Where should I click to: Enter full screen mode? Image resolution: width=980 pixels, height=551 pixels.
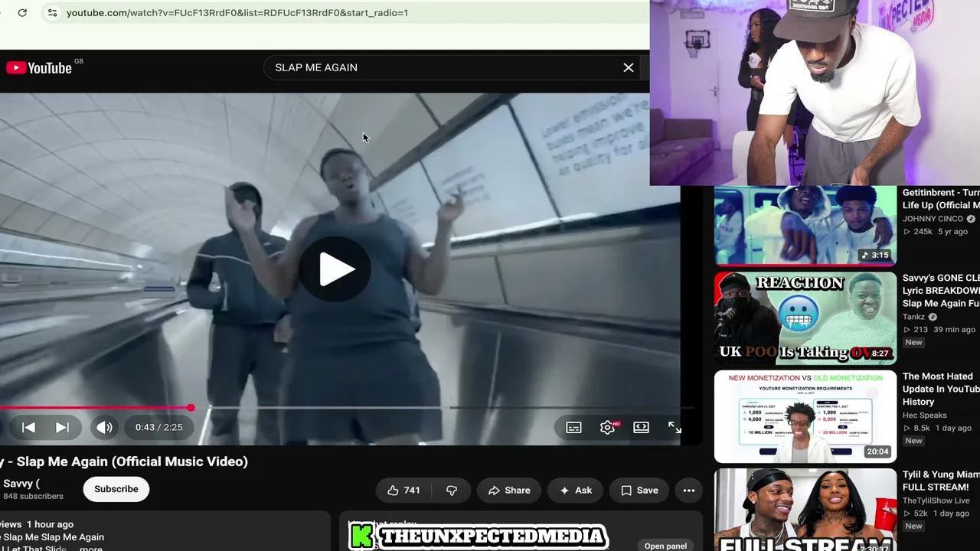coord(675,427)
